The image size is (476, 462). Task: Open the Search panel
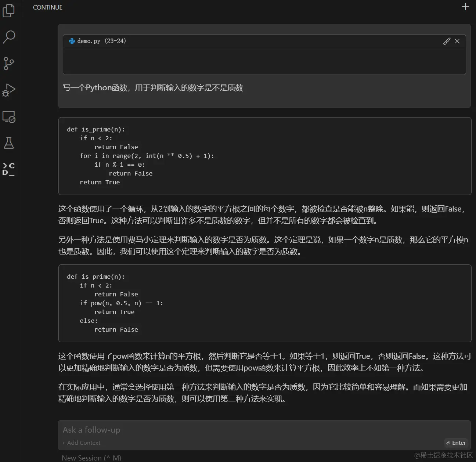(9, 37)
